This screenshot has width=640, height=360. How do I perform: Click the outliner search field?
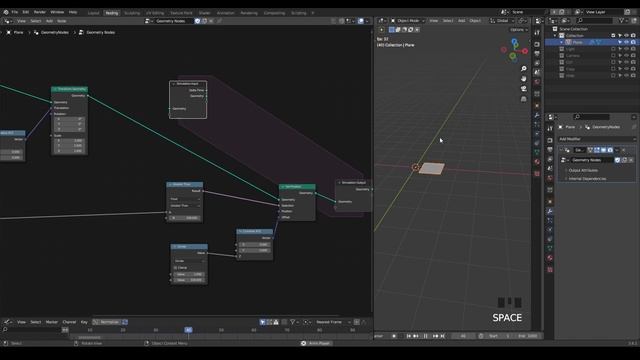point(595,20)
